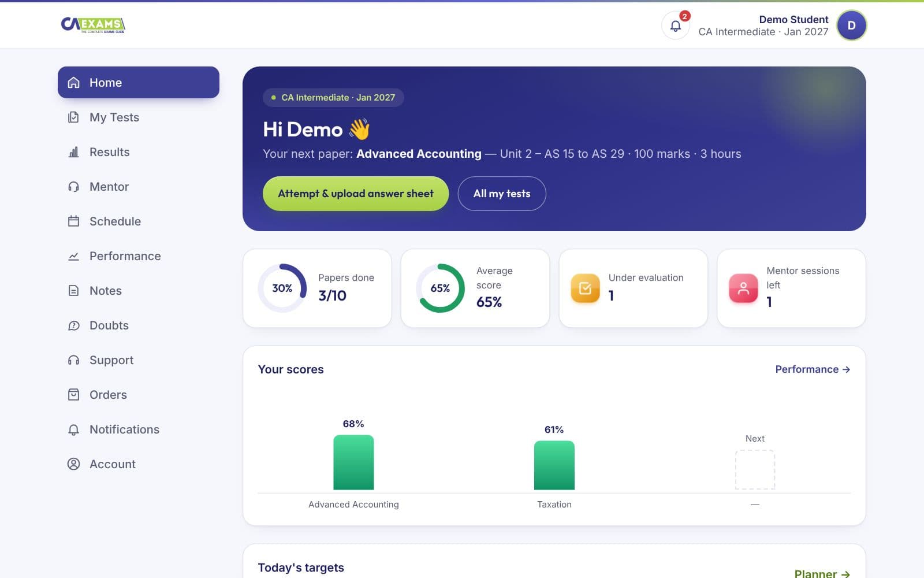Click the 30% papers done progress ring
The image size is (924, 578).
coord(282,288)
